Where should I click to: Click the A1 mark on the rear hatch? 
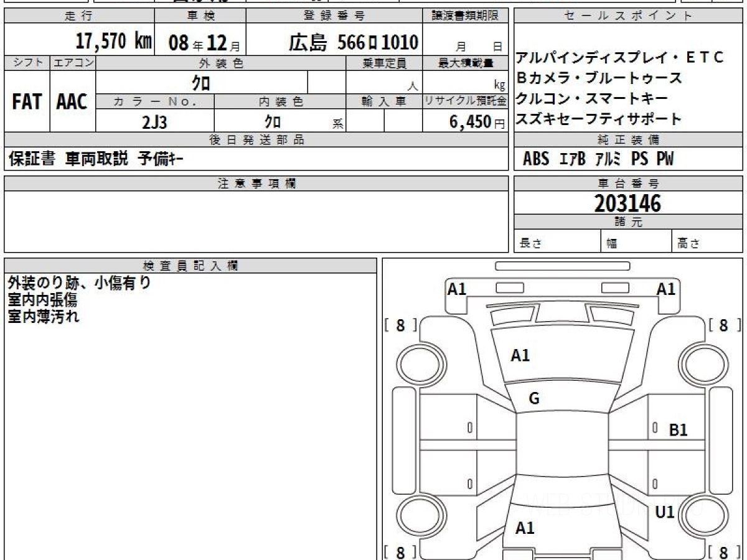pyautogui.click(x=525, y=528)
